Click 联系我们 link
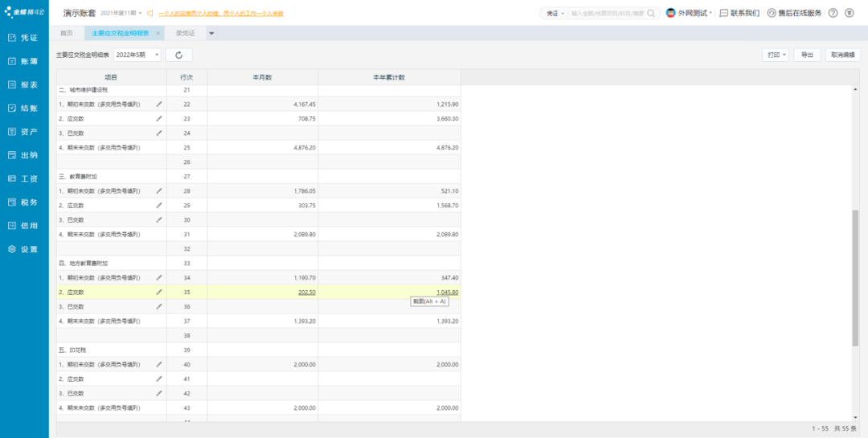 739,13
